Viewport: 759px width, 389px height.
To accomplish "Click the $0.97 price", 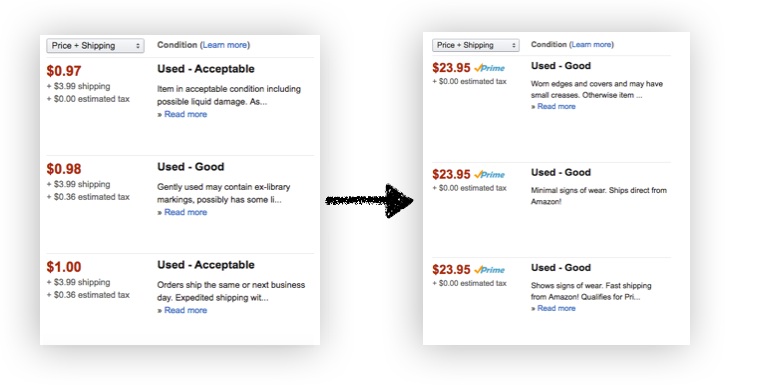I will (x=64, y=71).
